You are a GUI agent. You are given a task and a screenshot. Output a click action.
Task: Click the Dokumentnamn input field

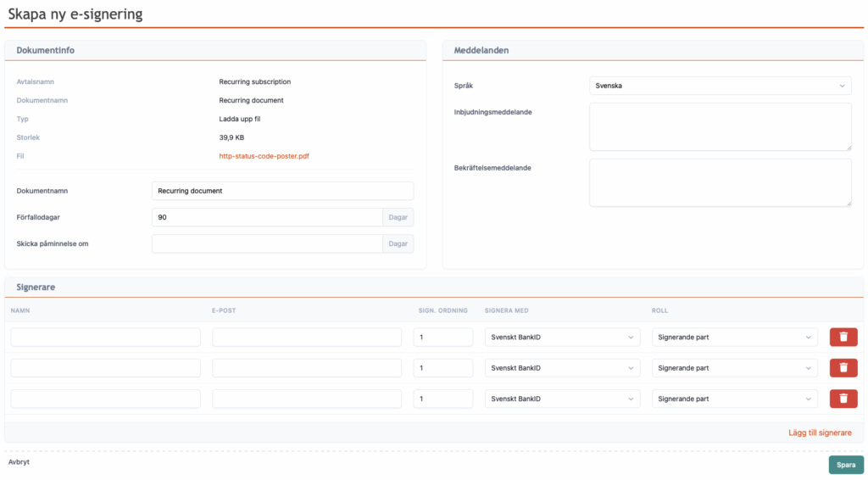pyautogui.click(x=282, y=191)
